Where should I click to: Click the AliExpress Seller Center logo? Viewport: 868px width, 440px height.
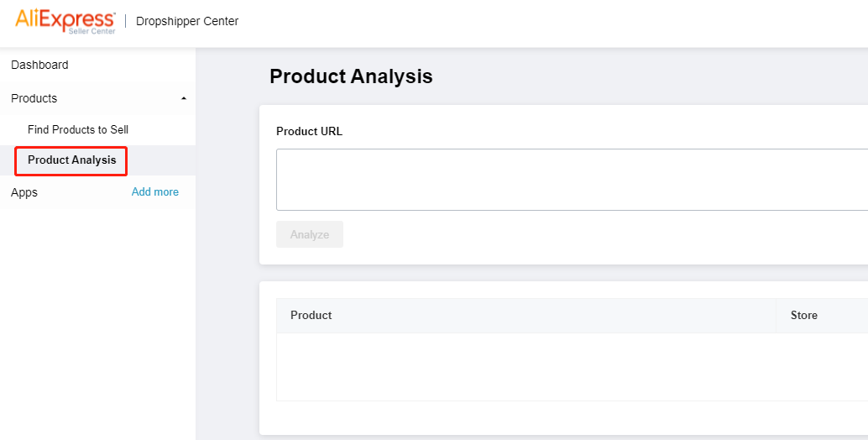[x=65, y=21]
